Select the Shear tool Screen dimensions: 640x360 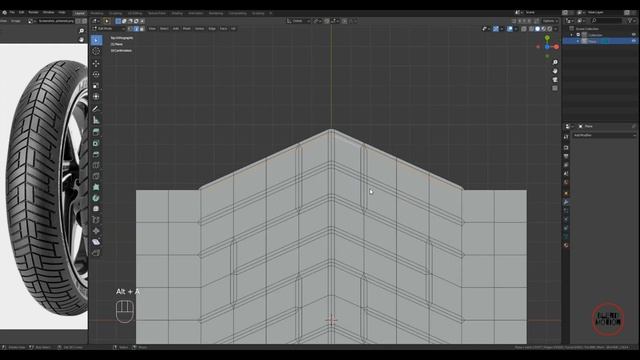[96, 242]
